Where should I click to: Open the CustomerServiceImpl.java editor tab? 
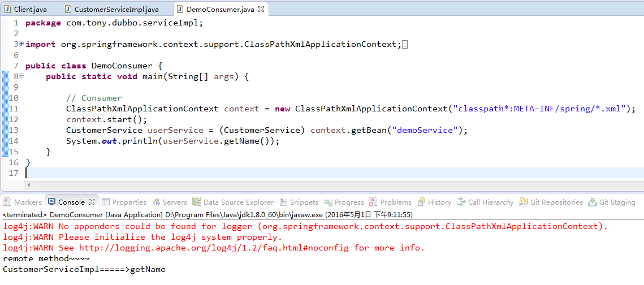116,9
